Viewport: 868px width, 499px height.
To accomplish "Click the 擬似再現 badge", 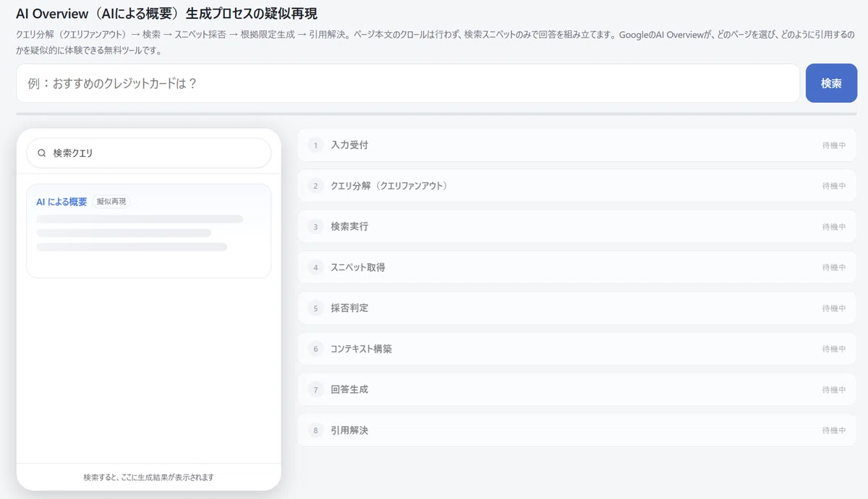I will point(111,202).
